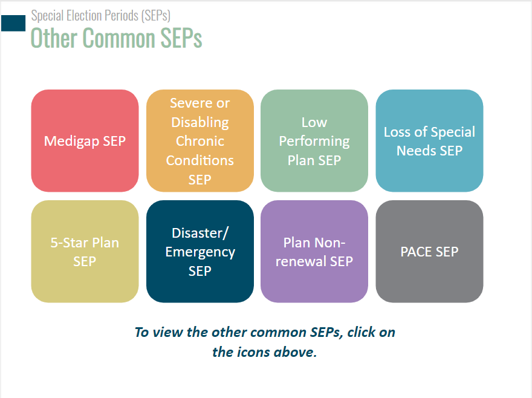
Task: Select Severe or Disabling Chronic Conditions SEP
Action: 200,140
